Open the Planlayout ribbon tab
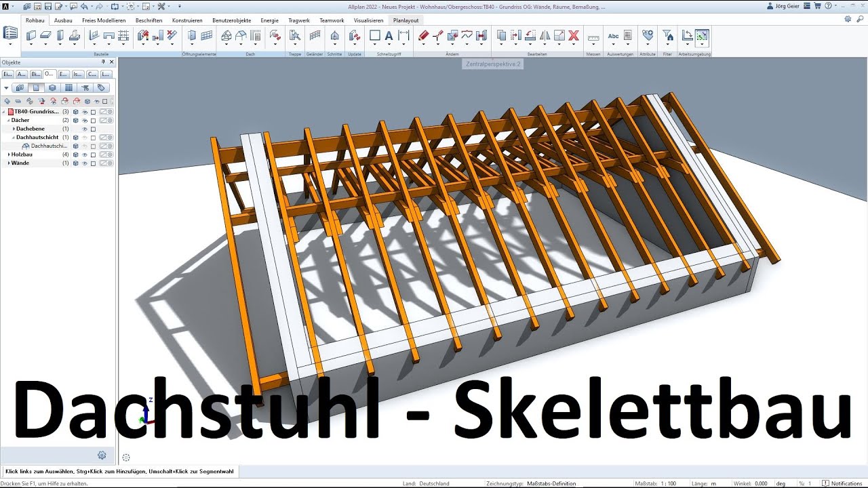The width and height of the screenshot is (868, 488). (406, 20)
